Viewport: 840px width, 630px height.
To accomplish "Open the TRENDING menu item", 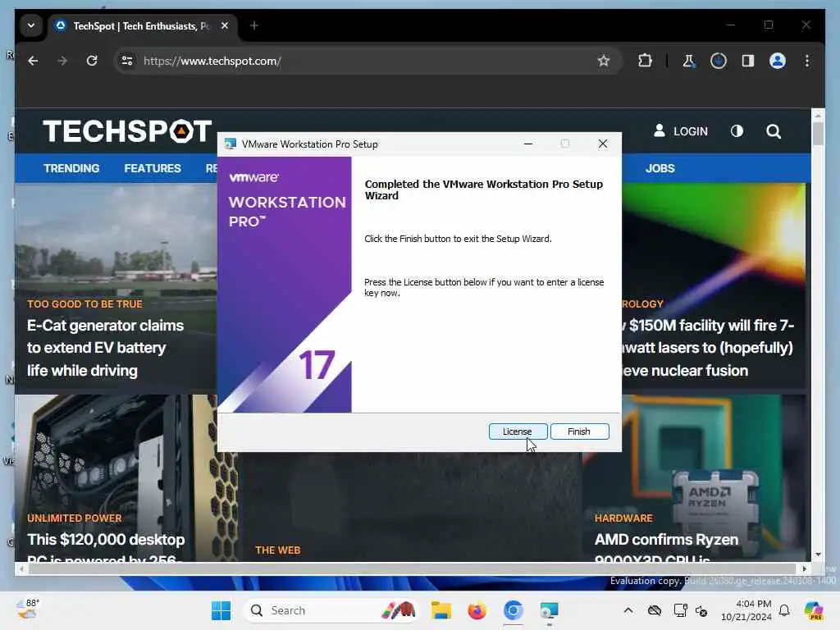I will pos(71,168).
